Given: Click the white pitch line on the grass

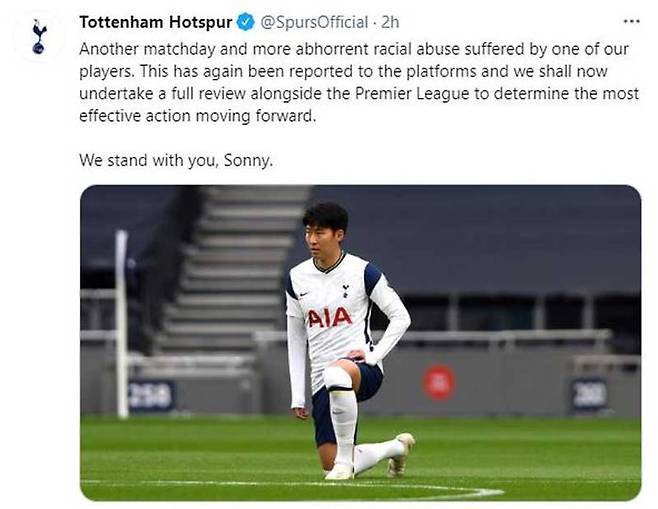Looking at the screenshot, I should tap(294, 487).
